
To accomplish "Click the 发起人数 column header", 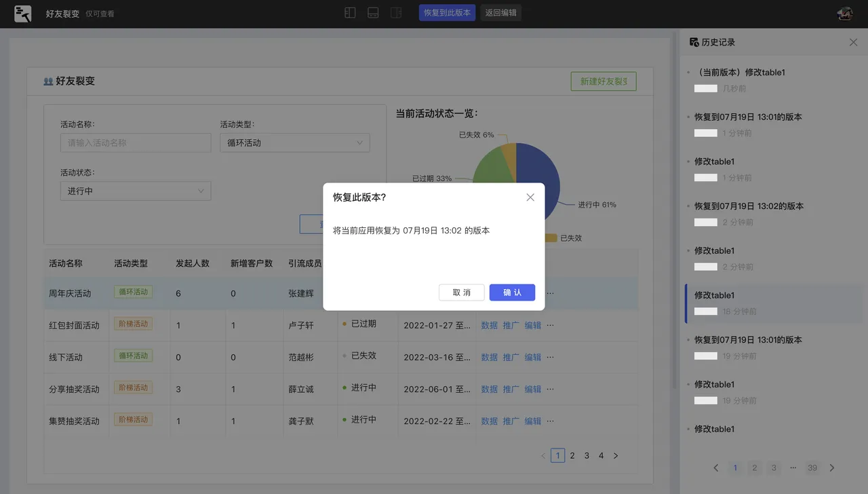I will click(x=193, y=263).
